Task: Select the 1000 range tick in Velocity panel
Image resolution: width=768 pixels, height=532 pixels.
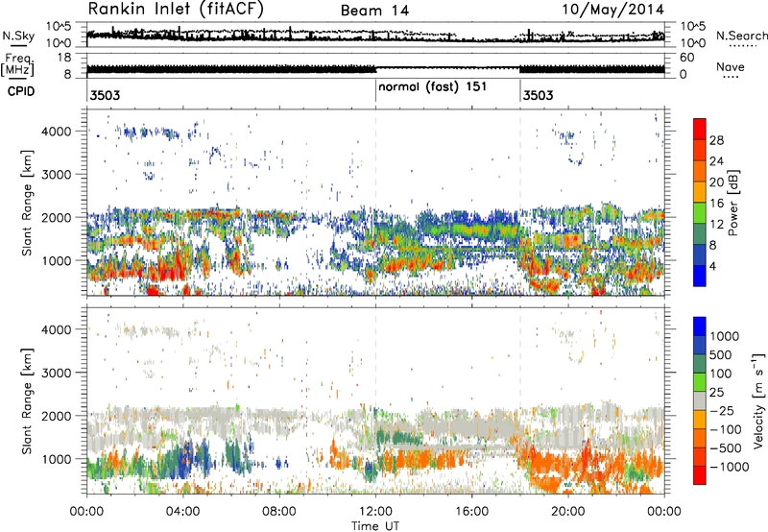Action: 56,459
